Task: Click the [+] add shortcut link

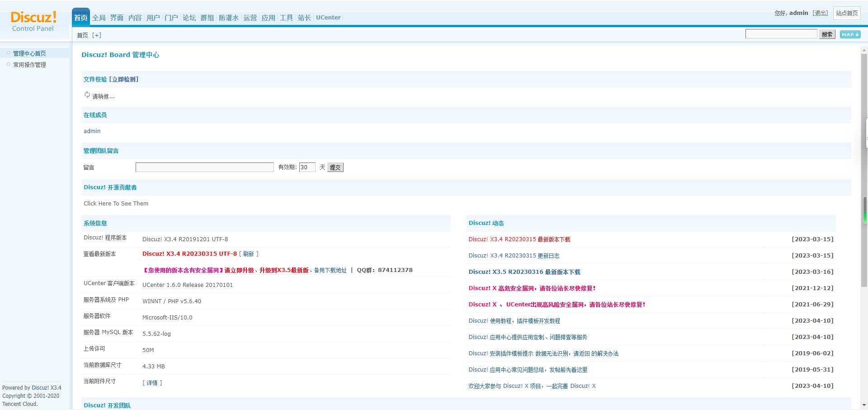Action: click(97, 35)
